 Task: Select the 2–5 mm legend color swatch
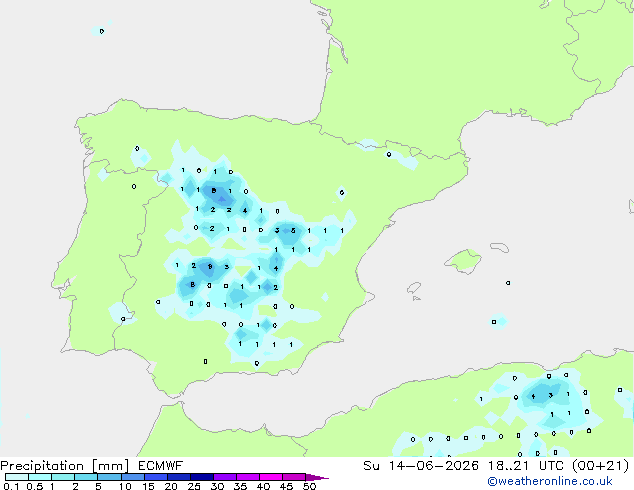click(x=86, y=477)
